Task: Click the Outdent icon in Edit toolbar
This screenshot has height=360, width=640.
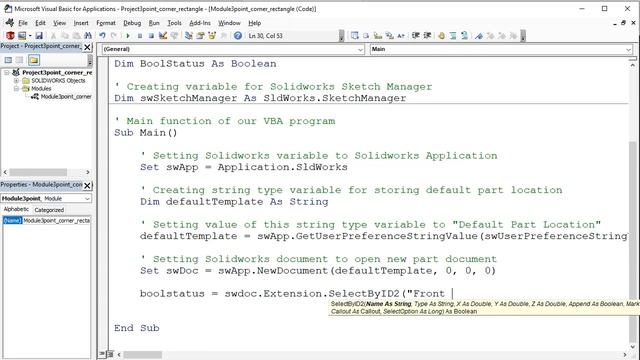Action: [x=427, y=36]
